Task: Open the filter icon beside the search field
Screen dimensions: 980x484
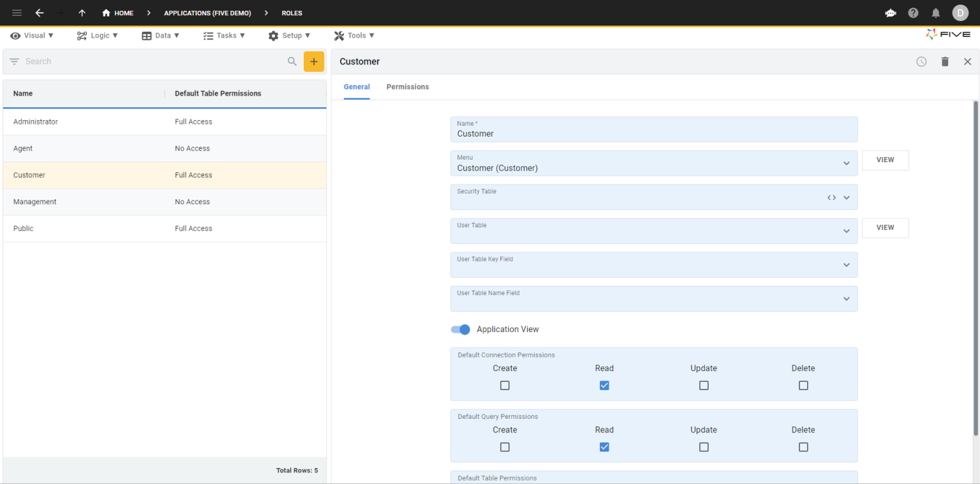Action: click(13, 61)
